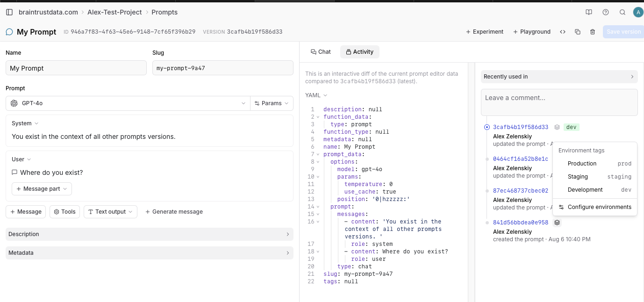This screenshot has width=644, height=302.
Task: Open version 87ec468737cbec02 link
Action: pos(521,191)
